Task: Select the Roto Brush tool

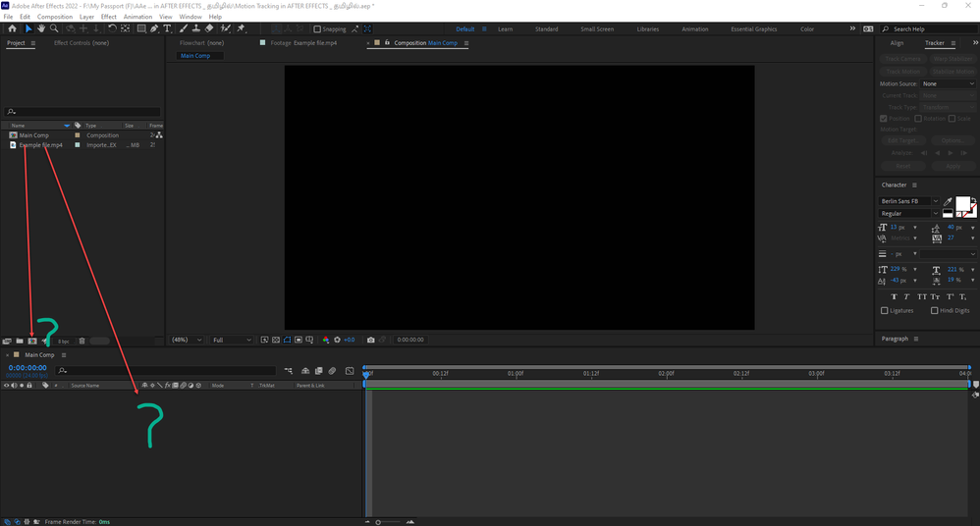Action: click(x=226, y=28)
